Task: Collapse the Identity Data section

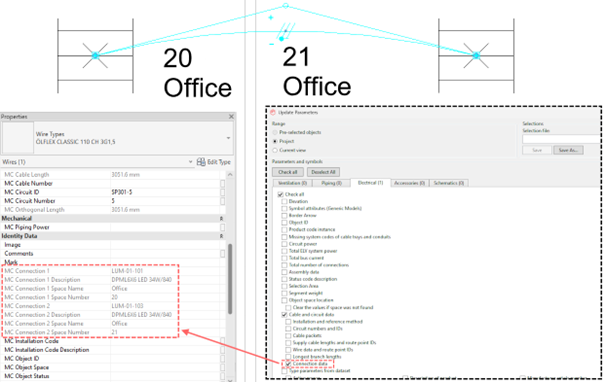Action: coord(221,236)
